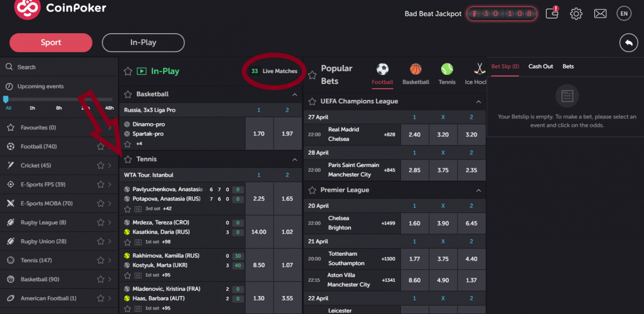
Task: Bet on Haas, Barbara at 3.55
Action: [287, 298]
